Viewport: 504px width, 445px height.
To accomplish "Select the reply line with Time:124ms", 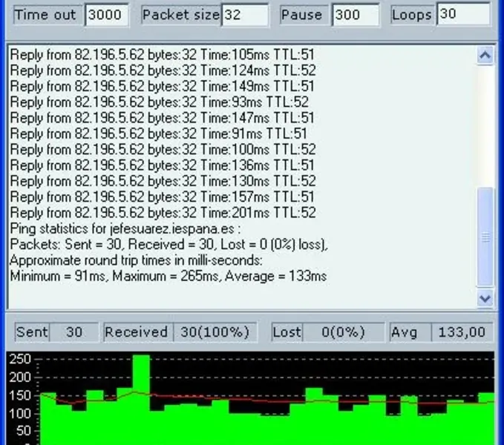I will pyautogui.click(x=163, y=70).
